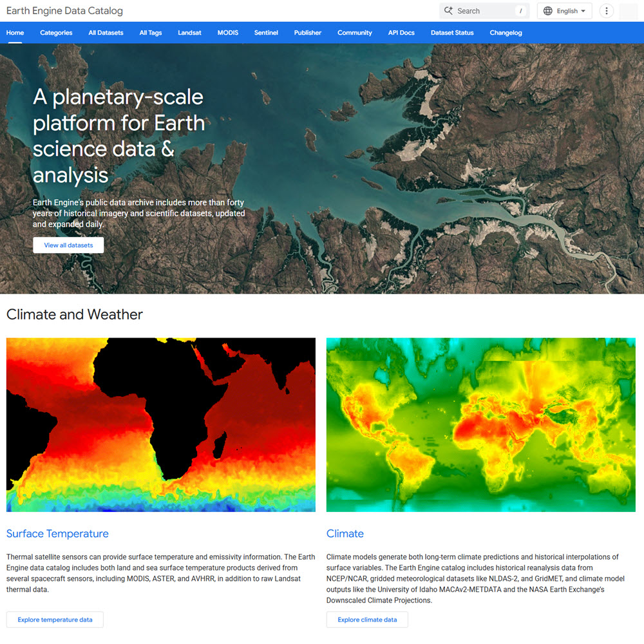Click the globe language icon
Screen dimensions: 644x644
click(547, 11)
